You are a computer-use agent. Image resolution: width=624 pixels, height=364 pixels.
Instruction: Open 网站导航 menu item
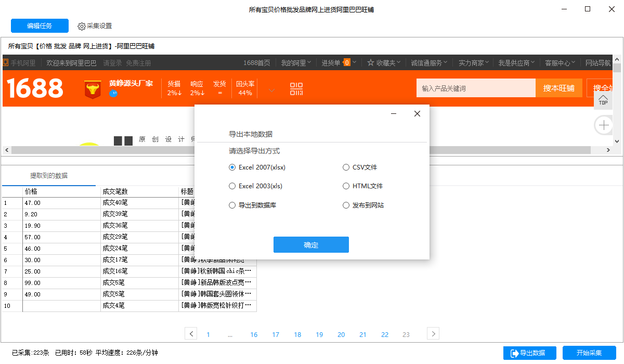pos(598,63)
